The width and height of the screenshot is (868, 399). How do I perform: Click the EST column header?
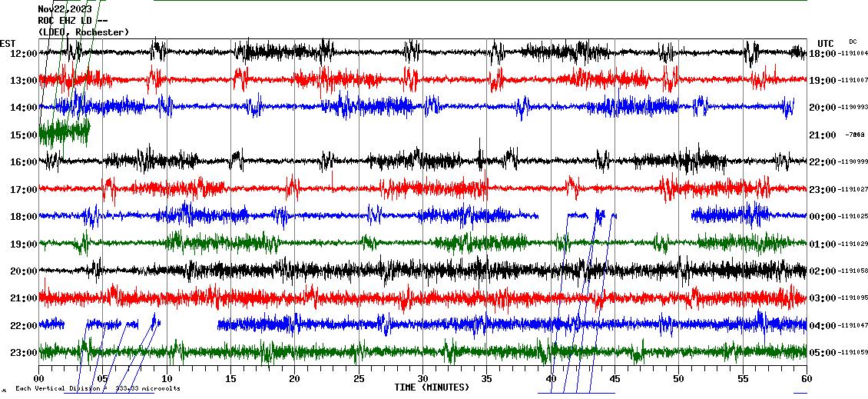[x=8, y=43]
